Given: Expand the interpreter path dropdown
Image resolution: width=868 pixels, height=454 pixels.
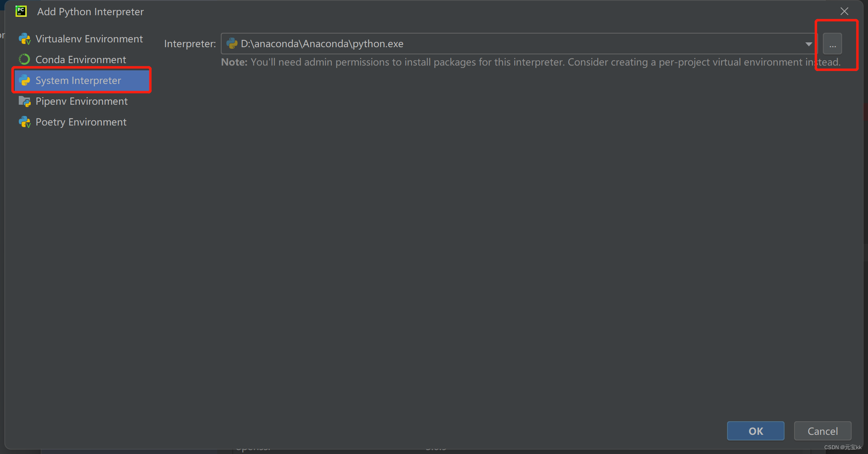Looking at the screenshot, I should coord(808,44).
